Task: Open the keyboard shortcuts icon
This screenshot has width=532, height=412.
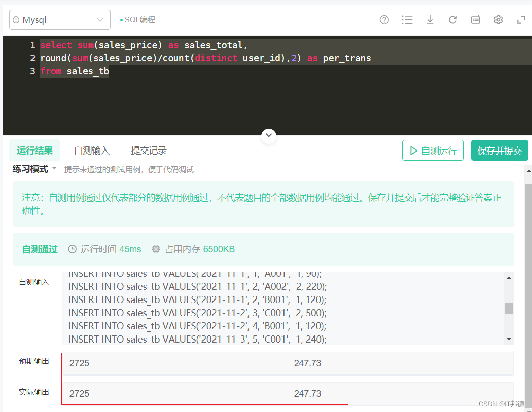Action: tap(476, 20)
